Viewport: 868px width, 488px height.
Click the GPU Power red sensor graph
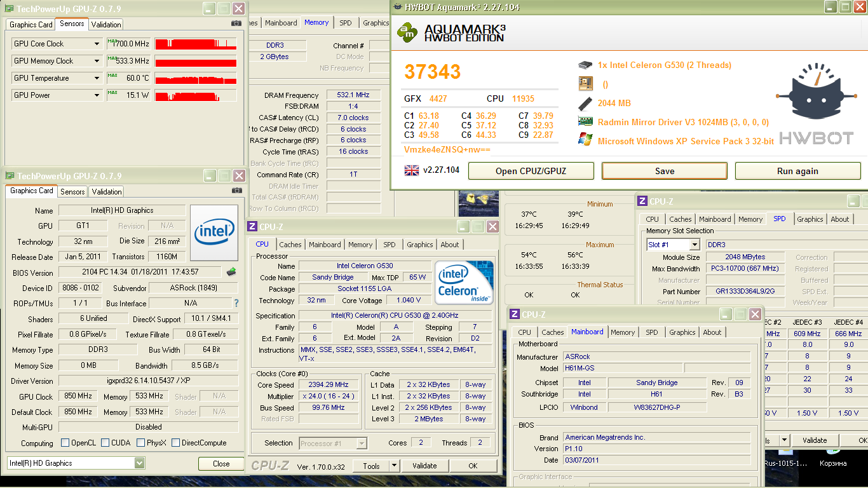click(x=196, y=95)
